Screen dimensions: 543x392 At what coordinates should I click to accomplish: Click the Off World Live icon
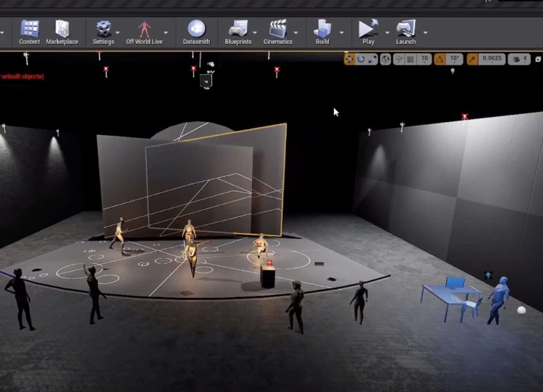click(144, 32)
